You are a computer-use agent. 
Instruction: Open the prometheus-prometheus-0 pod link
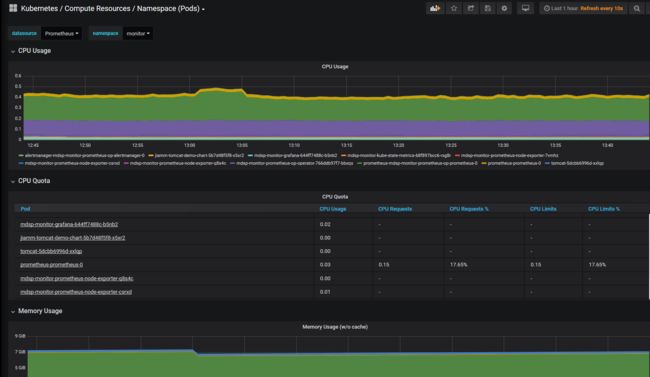(51, 265)
